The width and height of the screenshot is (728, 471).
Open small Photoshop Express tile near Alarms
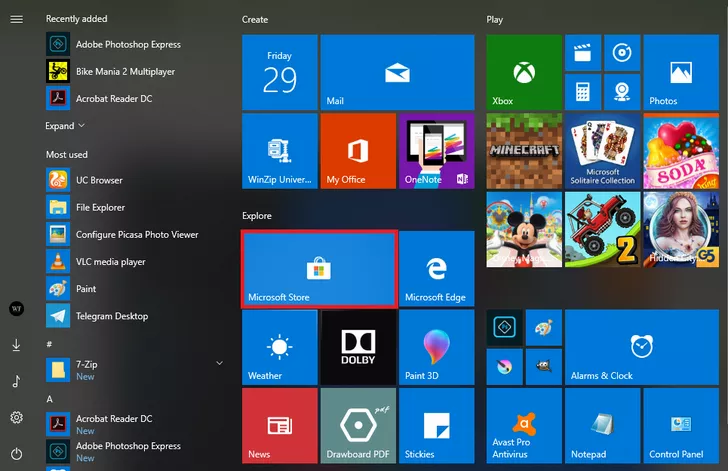pyautogui.click(x=504, y=328)
